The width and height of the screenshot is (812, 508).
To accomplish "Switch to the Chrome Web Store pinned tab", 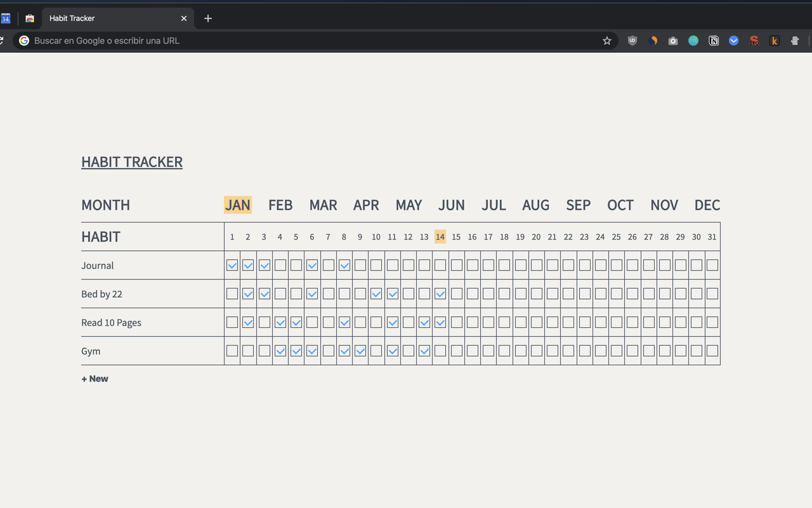I will coord(29,18).
